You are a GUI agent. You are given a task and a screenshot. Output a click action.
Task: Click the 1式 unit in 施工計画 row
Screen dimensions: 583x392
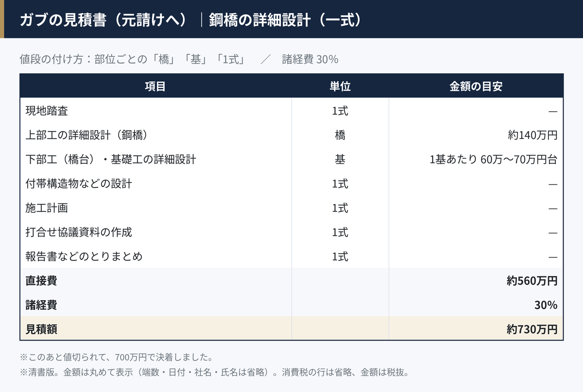coord(340,208)
